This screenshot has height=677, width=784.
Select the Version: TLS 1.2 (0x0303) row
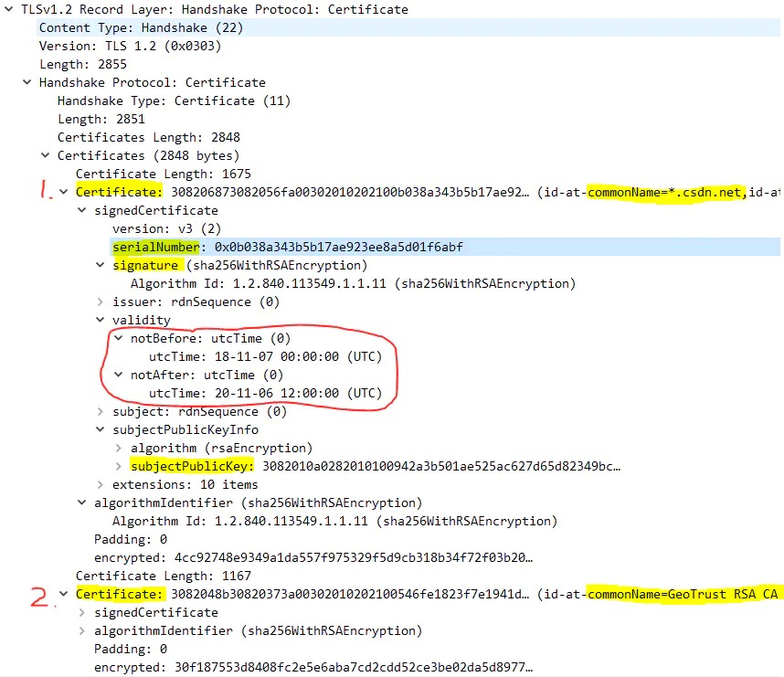130,46
